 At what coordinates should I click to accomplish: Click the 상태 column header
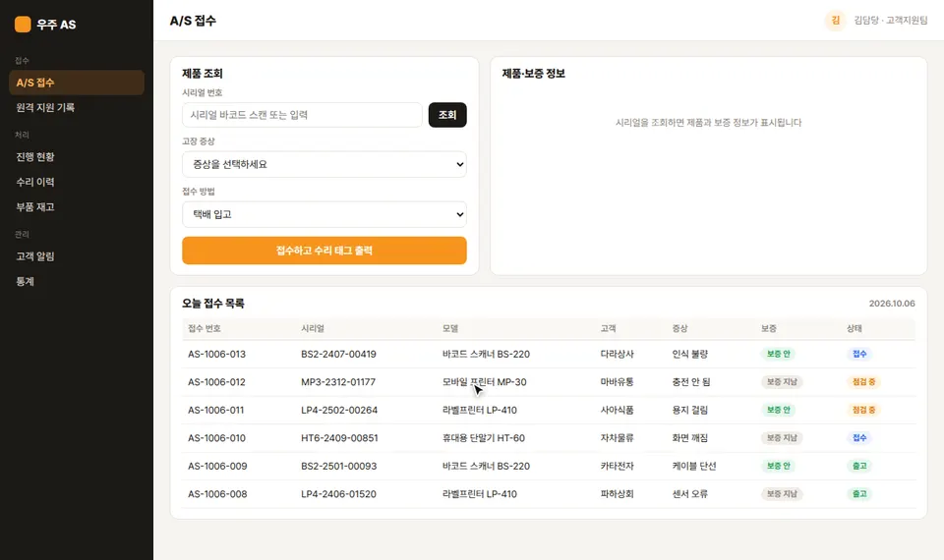[855, 328]
